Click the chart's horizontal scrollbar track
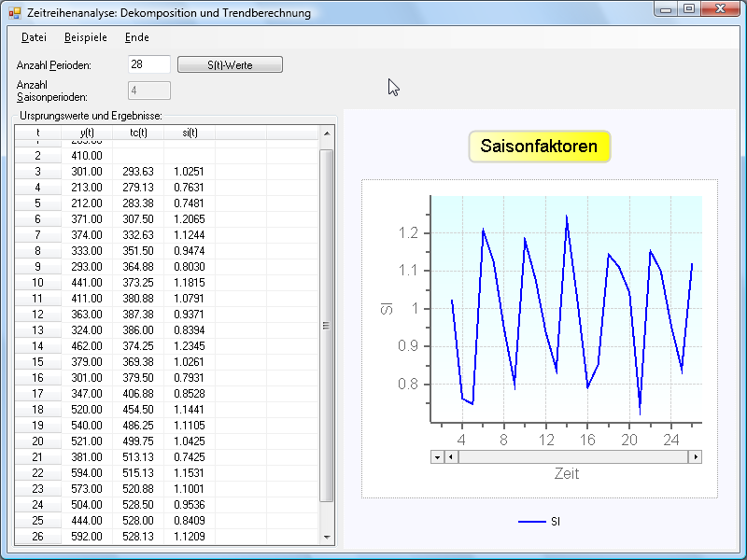This screenshot has width=747, height=560. pos(571,457)
